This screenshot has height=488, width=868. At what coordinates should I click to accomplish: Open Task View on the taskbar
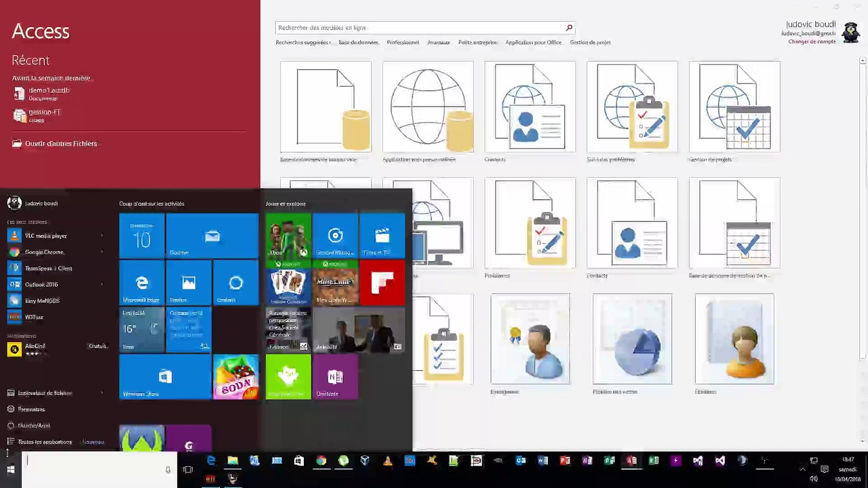click(x=188, y=469)
